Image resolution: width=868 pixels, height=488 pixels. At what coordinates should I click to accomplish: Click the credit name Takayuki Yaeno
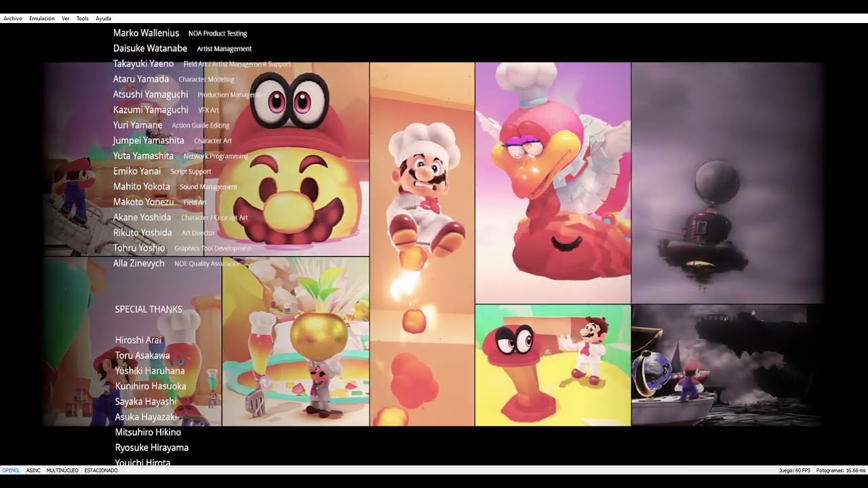coord(143,64)
